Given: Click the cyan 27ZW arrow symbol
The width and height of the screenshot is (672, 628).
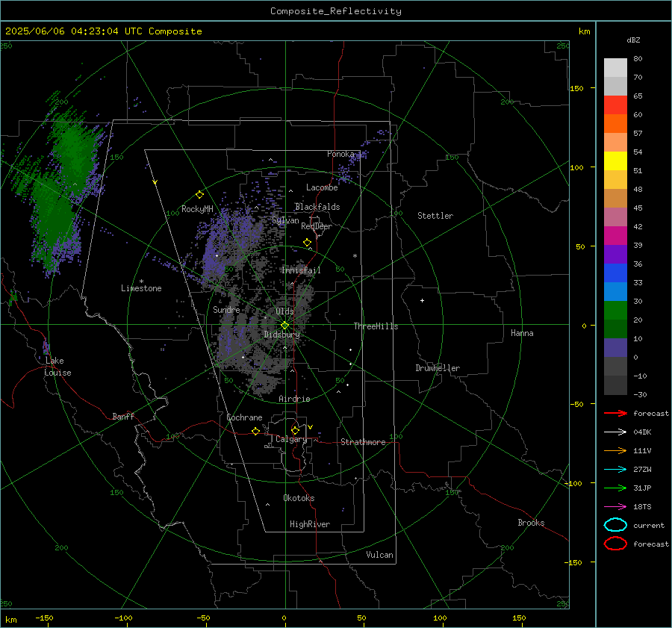Looking at the screenshot, I should pyautogui.click(x=615, y=470).
